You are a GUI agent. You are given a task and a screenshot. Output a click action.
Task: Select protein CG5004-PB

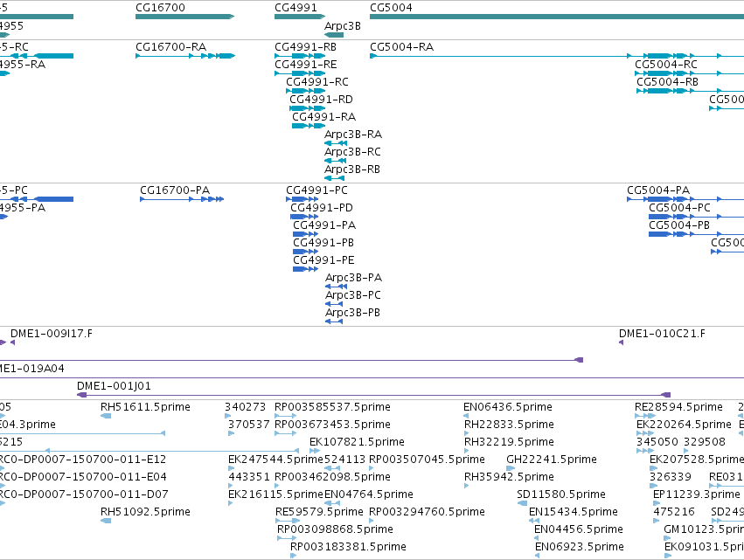(697, 234)
